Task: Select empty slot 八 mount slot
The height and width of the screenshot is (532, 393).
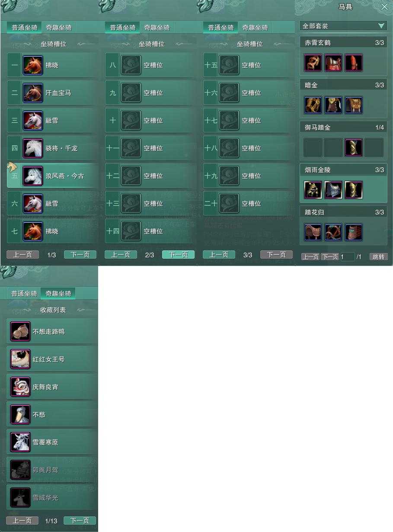Action: 151,65
